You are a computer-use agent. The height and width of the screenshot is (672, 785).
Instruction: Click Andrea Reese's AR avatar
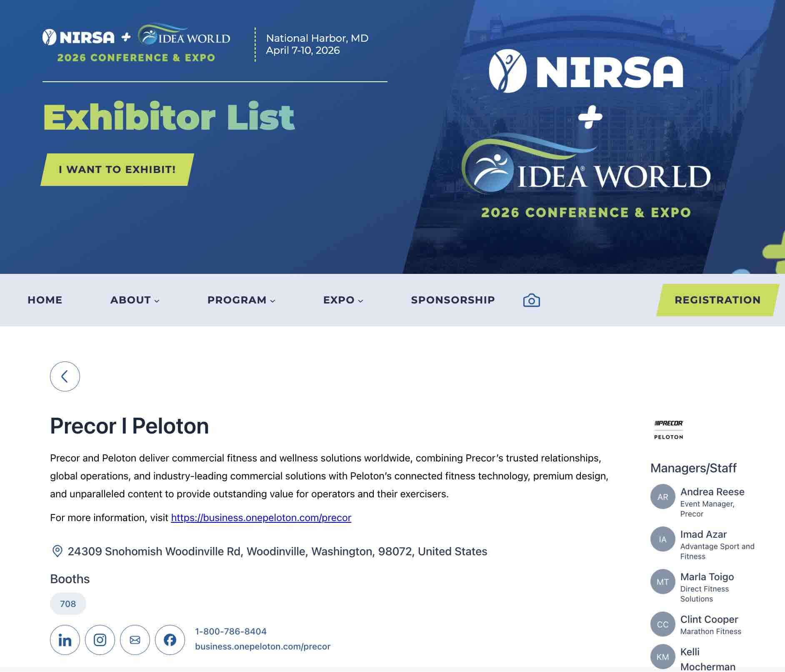pyautogui.click(x=662, y=496)
